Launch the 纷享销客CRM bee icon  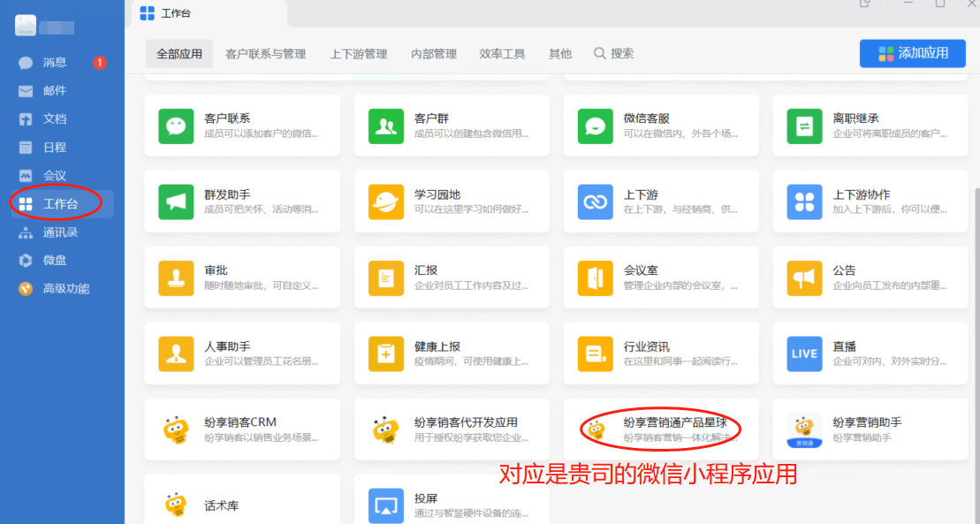click(x=176, y=430)
